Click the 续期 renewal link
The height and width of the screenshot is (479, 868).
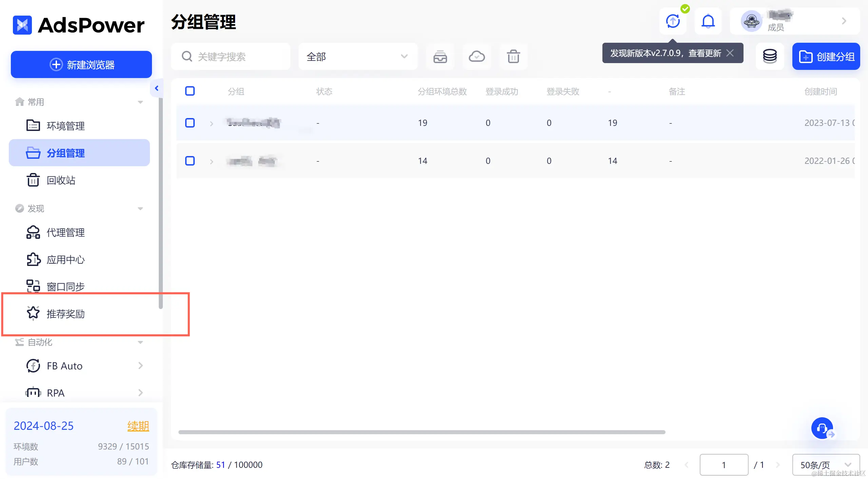pyautogui.click(x=138, y=426)
